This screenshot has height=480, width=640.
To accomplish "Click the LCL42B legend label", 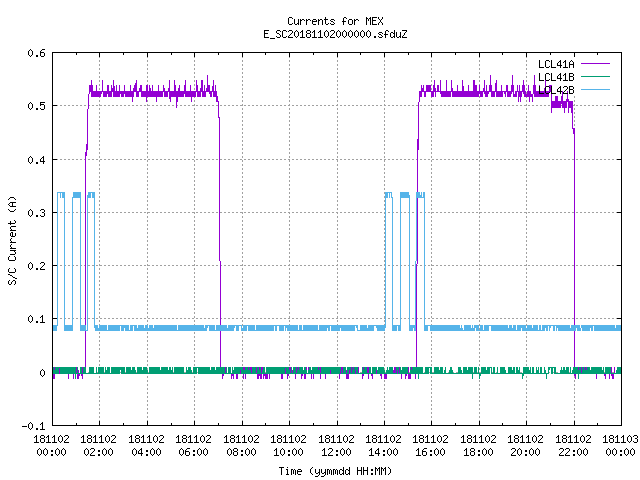I will tap(556, 90).
